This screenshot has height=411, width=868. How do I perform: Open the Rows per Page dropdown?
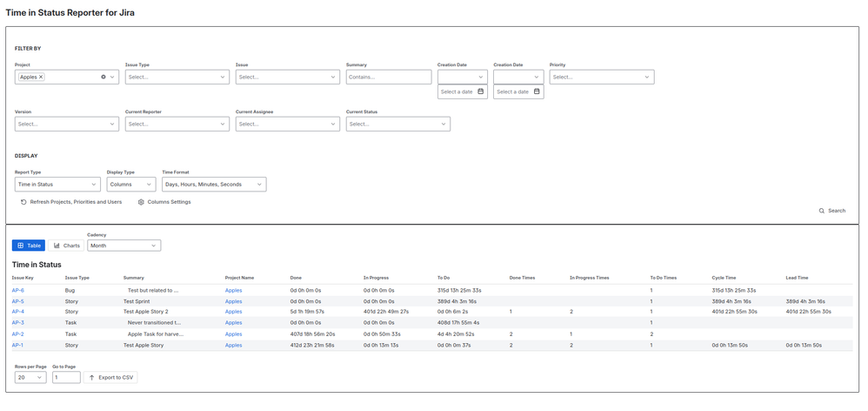click(31, 378)
